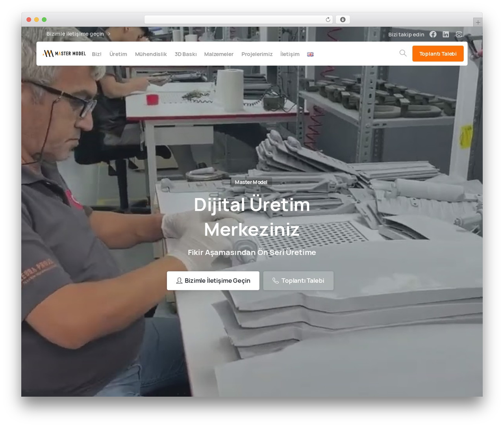Click the browser address bar
The height and width of the screenshot is (427, 504).
pyautogui.click(x=239, y=20)
